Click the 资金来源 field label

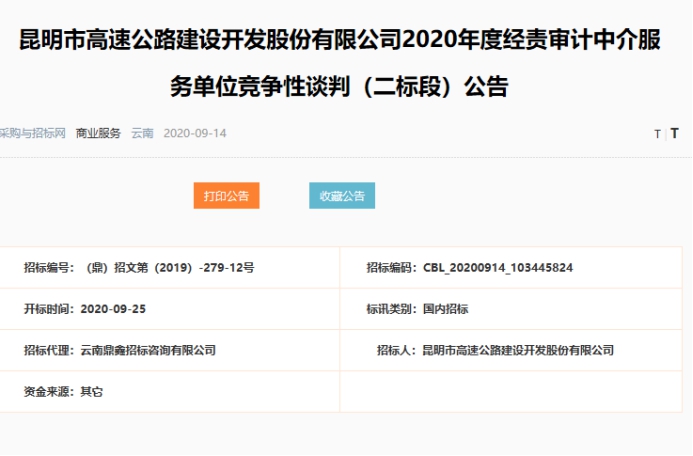pyautogui.click(x=48, y=392)
